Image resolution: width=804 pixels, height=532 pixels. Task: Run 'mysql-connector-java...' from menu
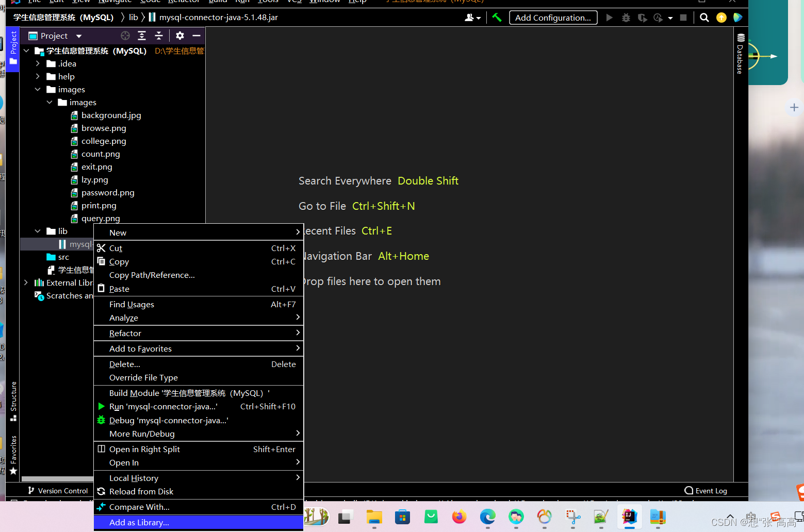pyautogui.click(x=198, y=406)
